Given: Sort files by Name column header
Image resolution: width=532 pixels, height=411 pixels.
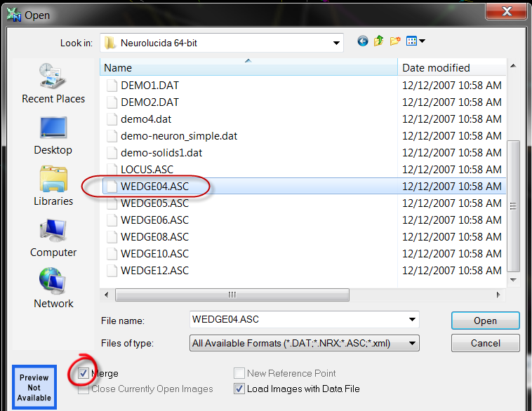Looking at the screenshot, I should (249, 68).
